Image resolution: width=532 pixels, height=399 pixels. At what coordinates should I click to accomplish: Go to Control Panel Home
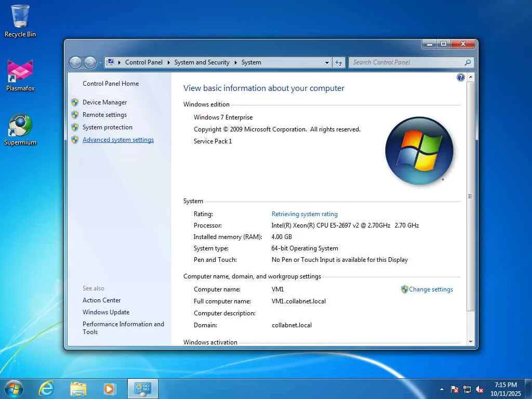[x=111, y=84]
